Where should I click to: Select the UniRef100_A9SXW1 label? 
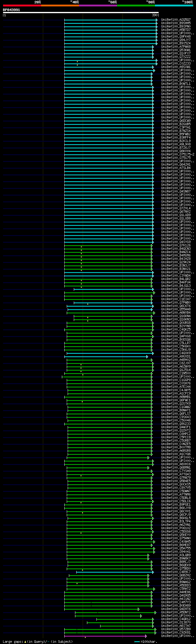pos(176,67)
